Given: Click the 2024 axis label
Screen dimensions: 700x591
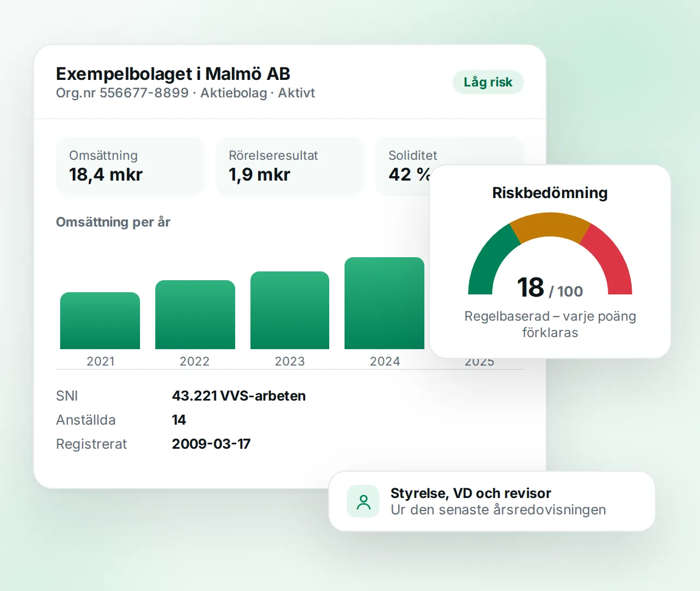Looking at the screenshot, I should click(x=385, y=361).
